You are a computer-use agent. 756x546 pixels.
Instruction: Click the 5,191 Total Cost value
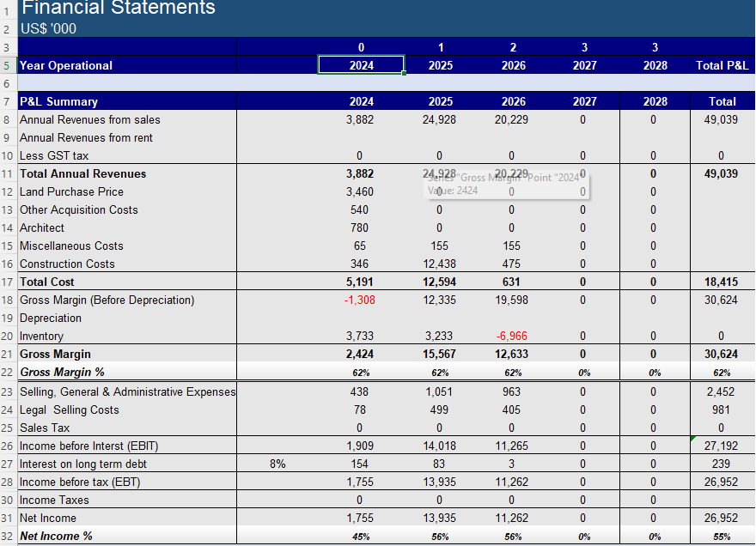(360, 282)
